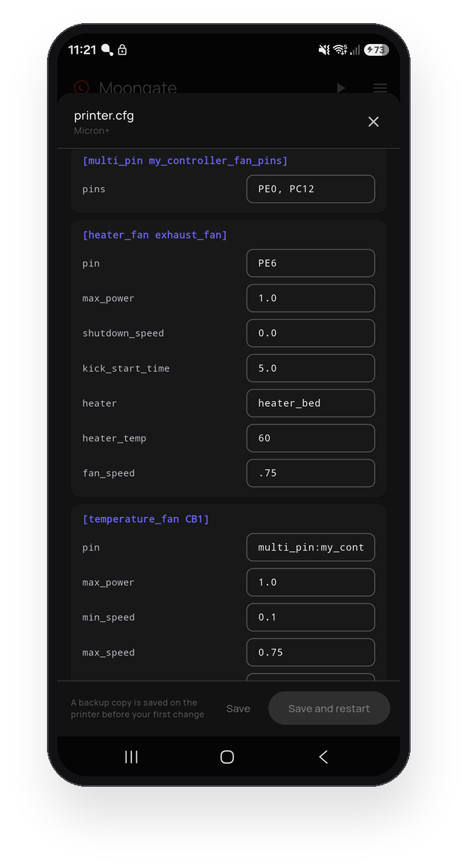
Task: Tap the backup copy notice text
Action: (x=137, y=709)
